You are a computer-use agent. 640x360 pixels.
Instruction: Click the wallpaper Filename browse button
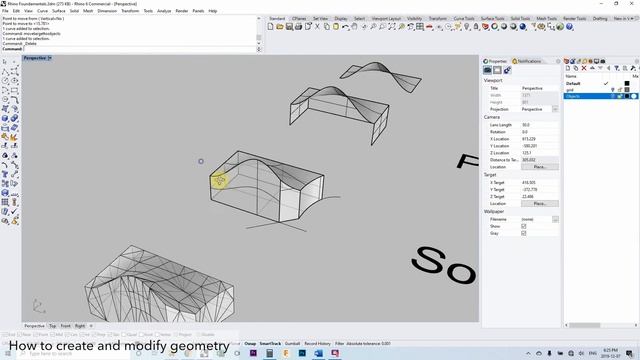point(556,219)
